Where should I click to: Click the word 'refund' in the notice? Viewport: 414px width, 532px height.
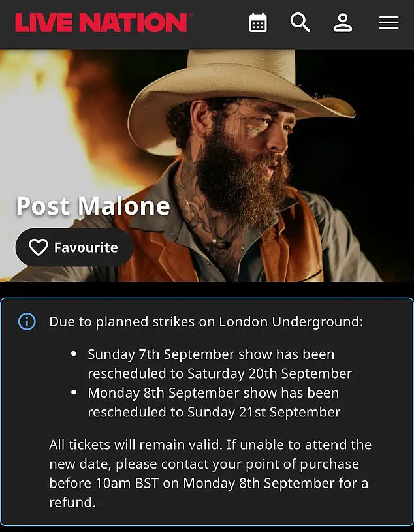[x=72, y=503]
